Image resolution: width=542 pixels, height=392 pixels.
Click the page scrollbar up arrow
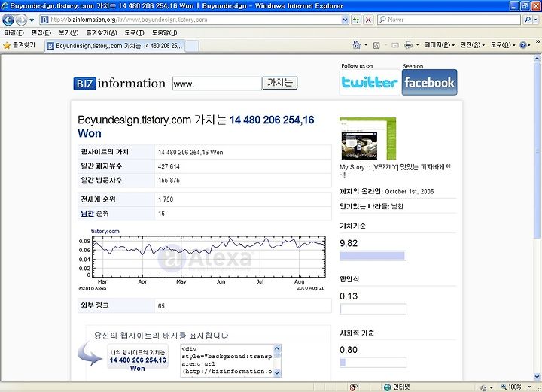(537, 59)
